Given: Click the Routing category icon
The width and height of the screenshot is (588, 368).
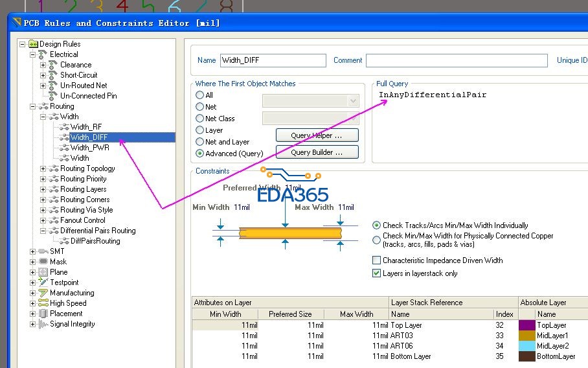Looking at the screenshot, I should coord(43,106).
